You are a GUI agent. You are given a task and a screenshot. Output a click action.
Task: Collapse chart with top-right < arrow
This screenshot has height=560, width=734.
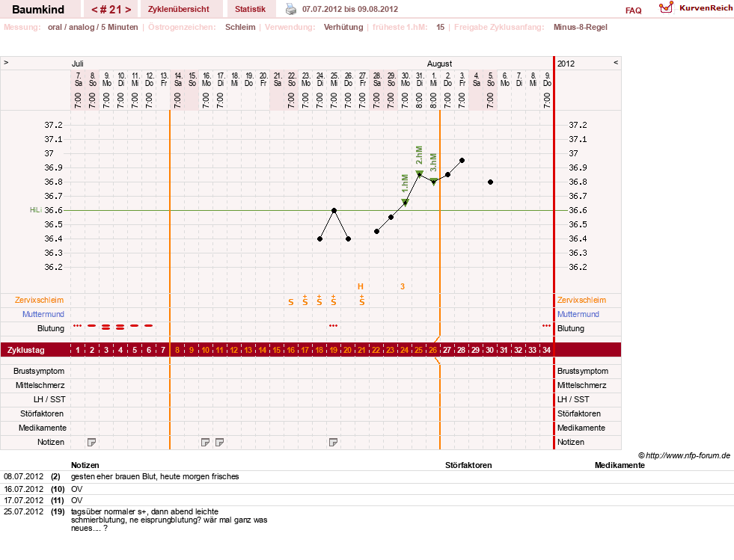pyautogui.click(x=616, y=62)
